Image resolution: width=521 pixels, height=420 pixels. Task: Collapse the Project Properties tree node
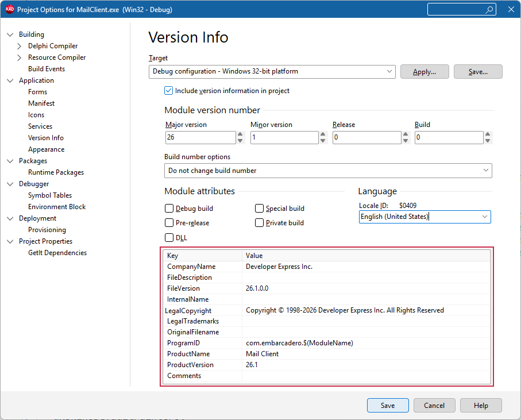tap(10, 241)
